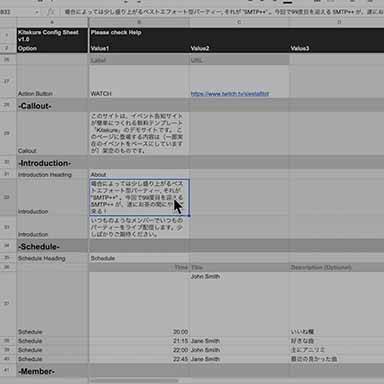Select the '-Schedule-' section heading
384x384 pixels.
(52, 246)
